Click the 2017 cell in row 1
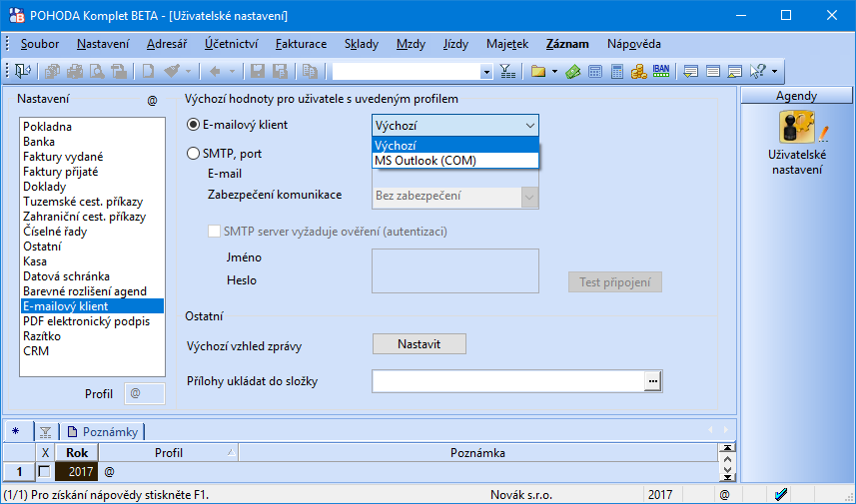The image size is (856, 504). coord(77,471)
